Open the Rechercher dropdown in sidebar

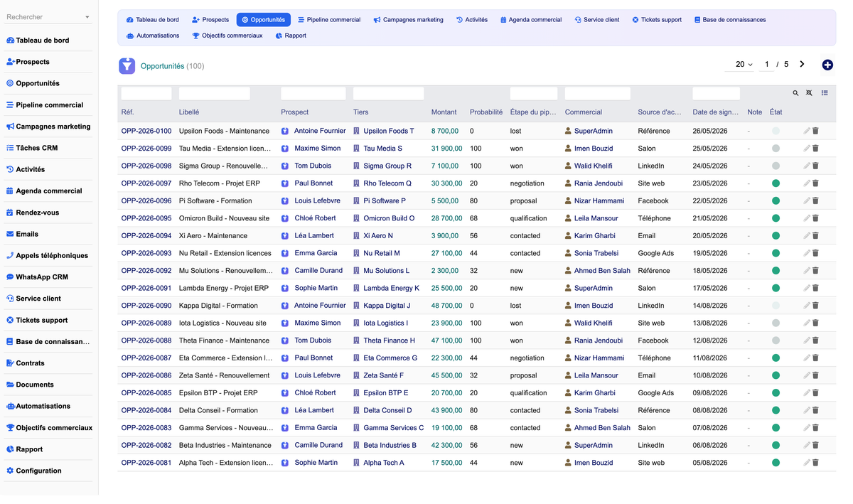click(48, 17)
